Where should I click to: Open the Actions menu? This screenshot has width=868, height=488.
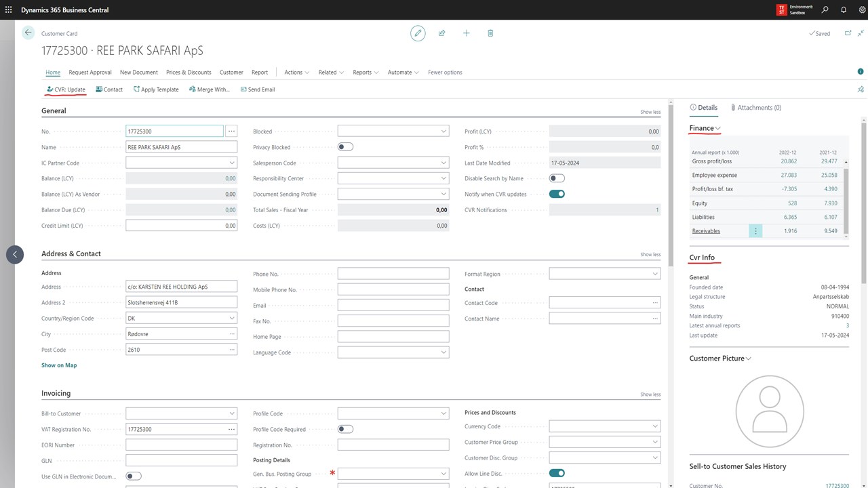(297, 73)
